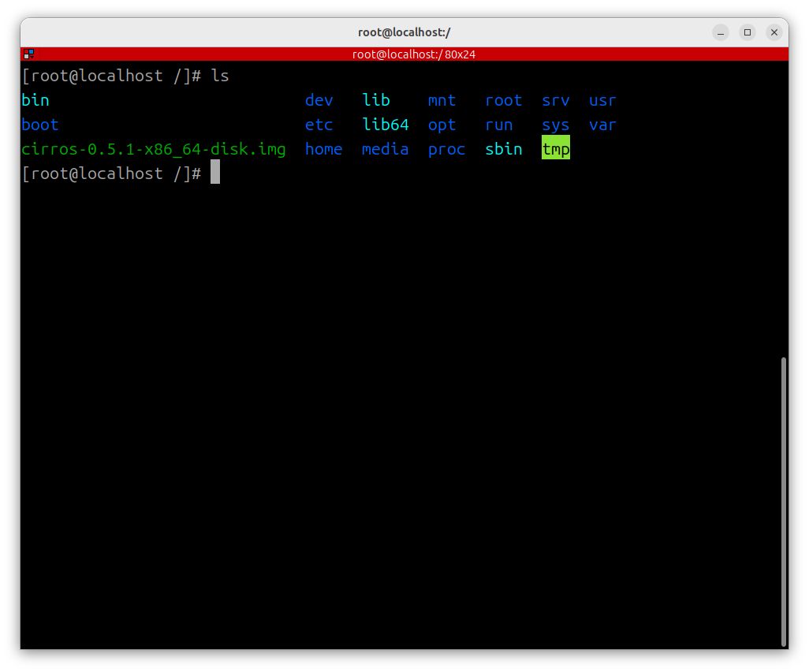Image resolution: width=809 pixels, height=672 pixels.
Task: Click the 'lib64' entry in the listing
Action: tap(386, 125)
